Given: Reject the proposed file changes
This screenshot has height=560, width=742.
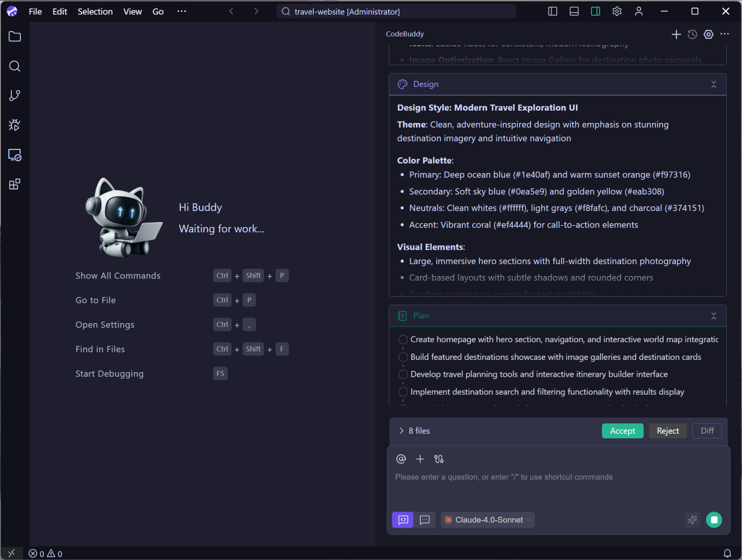Looking at the screenshot, I should (667, 431).
